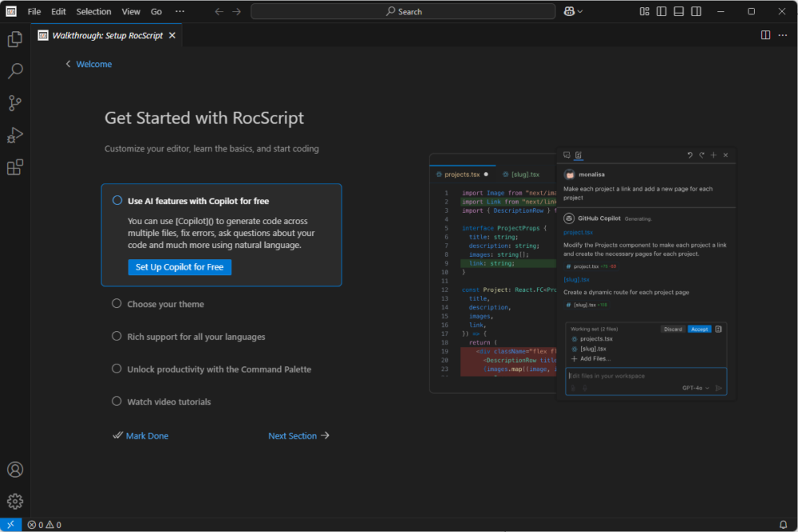
Task: Split the editor using the split icon
Action: 766,35
